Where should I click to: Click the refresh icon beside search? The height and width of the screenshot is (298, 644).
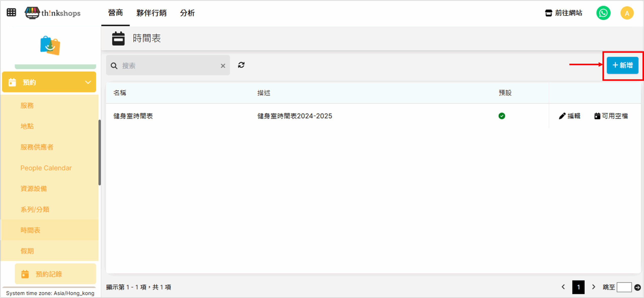click(x=241, y=65)
